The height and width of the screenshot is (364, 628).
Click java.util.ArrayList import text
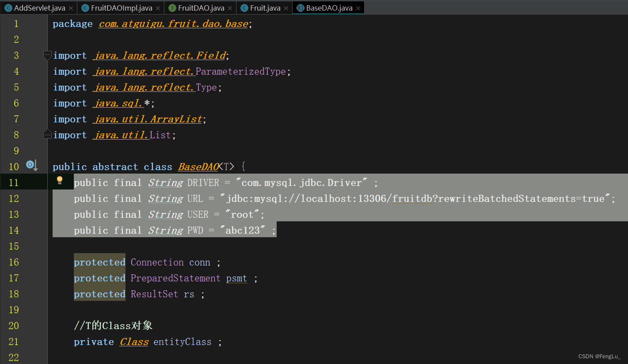(x=148, y=119)
